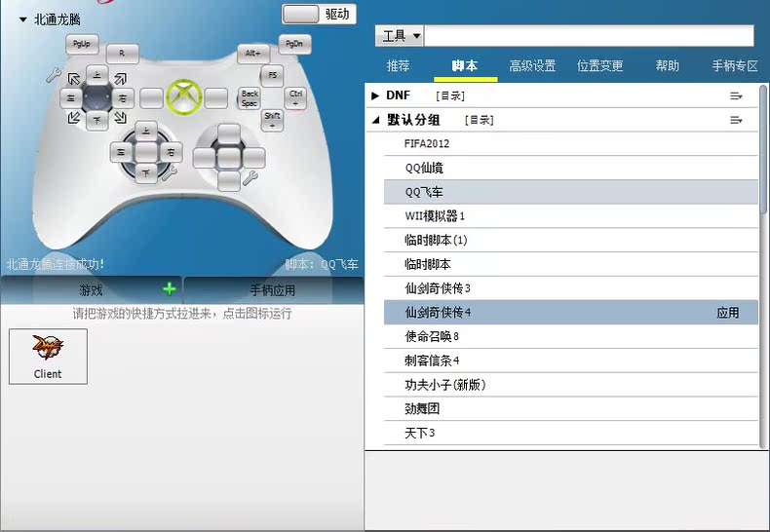
Task: Open the list options icon on the DNF row
Action: [736, 96]
